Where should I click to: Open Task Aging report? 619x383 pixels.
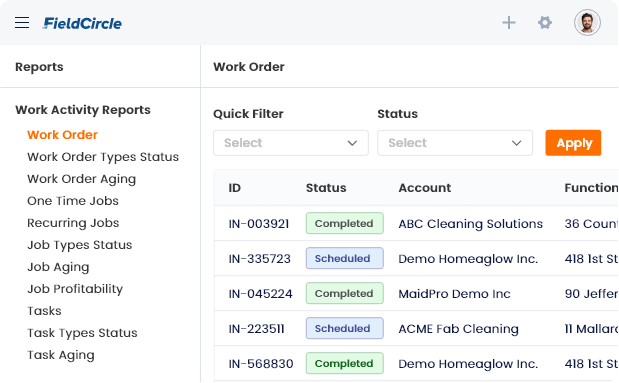pyautogui.click(x=61, y=355)
